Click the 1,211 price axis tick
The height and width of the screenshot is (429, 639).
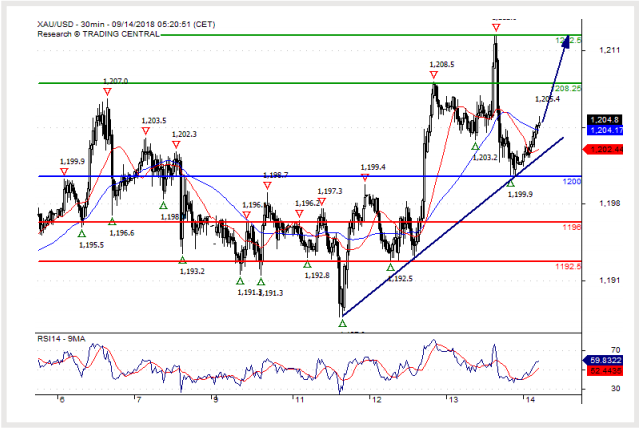609,50
